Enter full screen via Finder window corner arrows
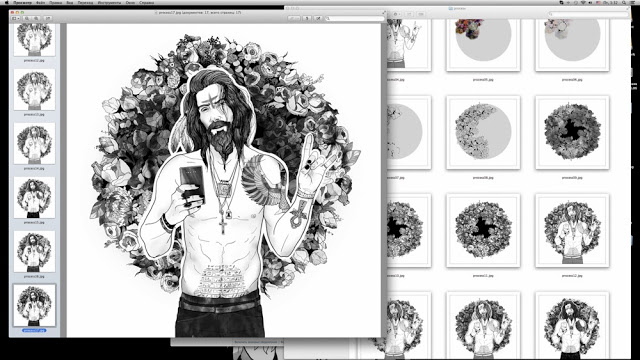Image resolution: width=640 pixels, height=360 pixels. click(628, 9)
